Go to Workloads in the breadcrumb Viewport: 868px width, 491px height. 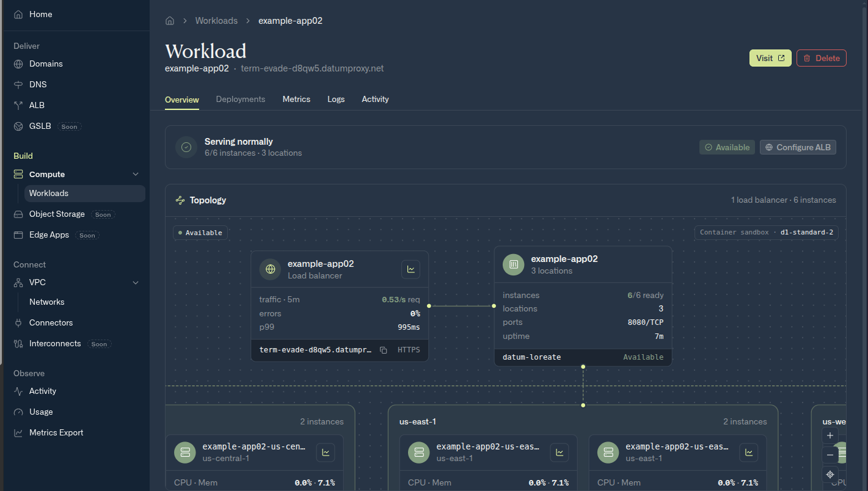point(216,21)
